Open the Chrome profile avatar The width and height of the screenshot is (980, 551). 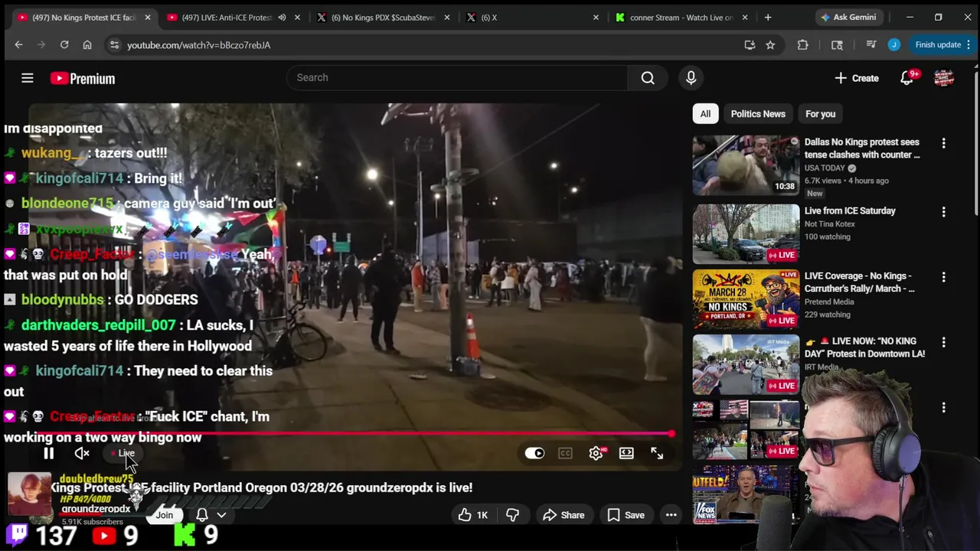894,44
